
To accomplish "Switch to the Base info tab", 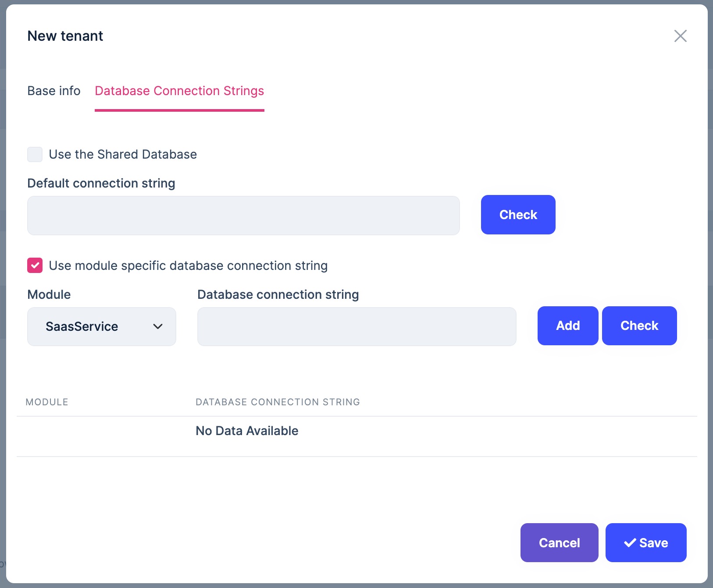I will pyautogui.click(x=53, y=91).
